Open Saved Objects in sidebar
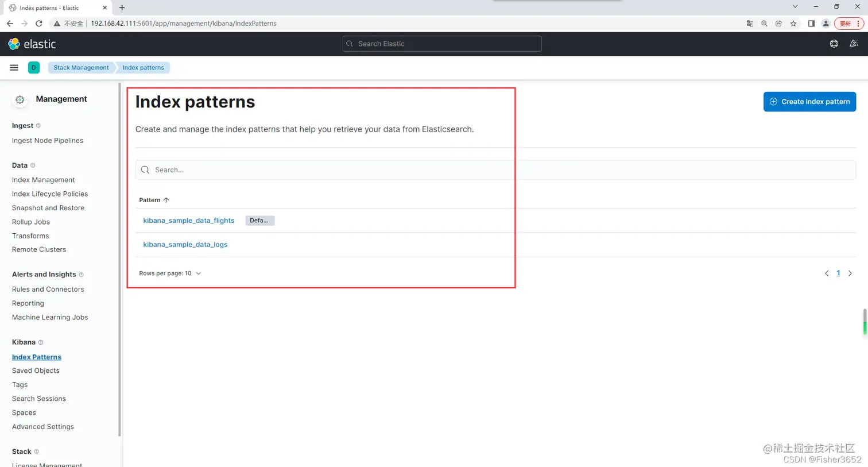The image size is (868, 467). click(36, 371)
